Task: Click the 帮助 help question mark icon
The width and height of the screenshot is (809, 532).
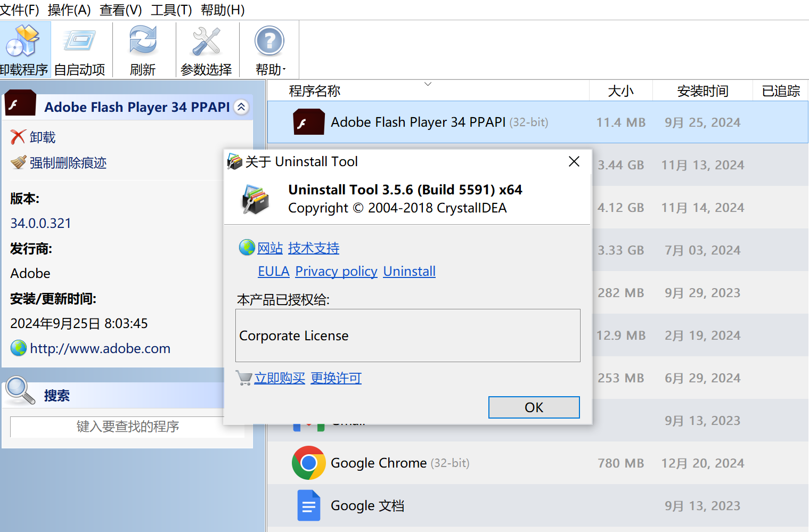Action: click(269, 41)
